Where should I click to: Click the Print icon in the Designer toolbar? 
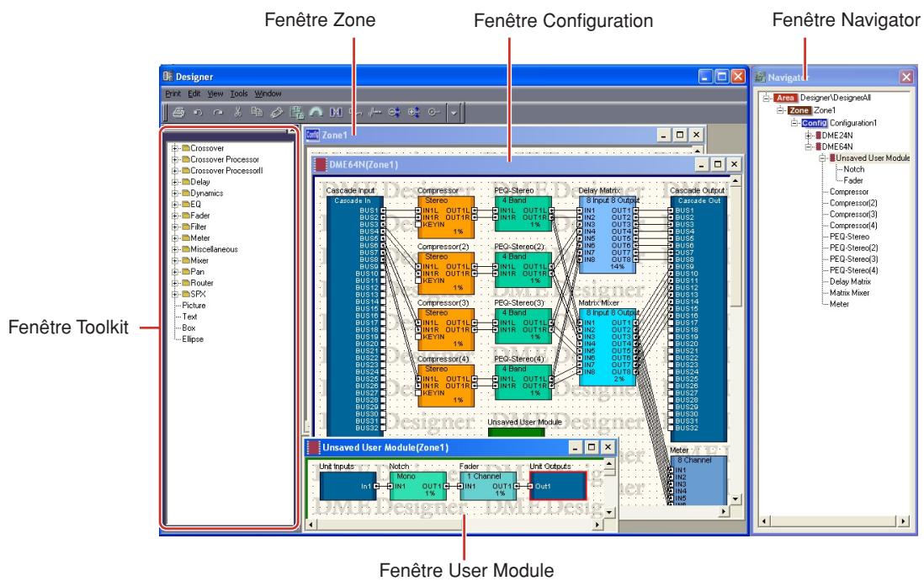pos(178,111)
